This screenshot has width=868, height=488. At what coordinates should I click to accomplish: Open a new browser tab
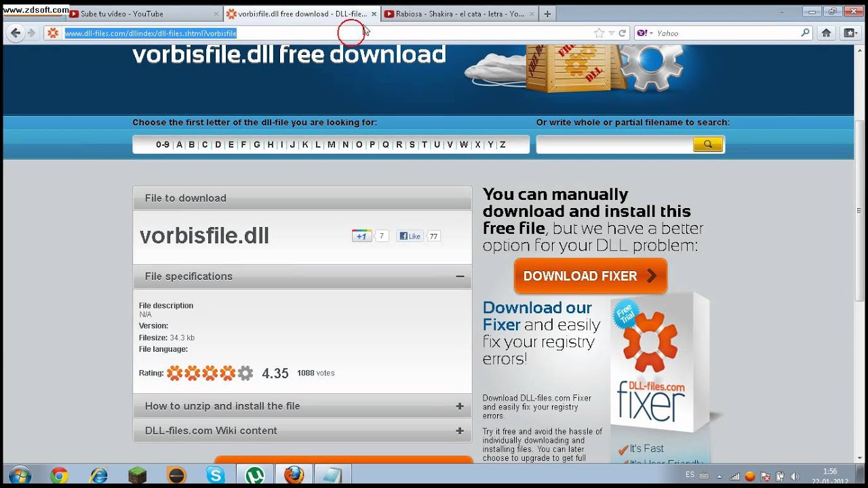coord(547,14)
